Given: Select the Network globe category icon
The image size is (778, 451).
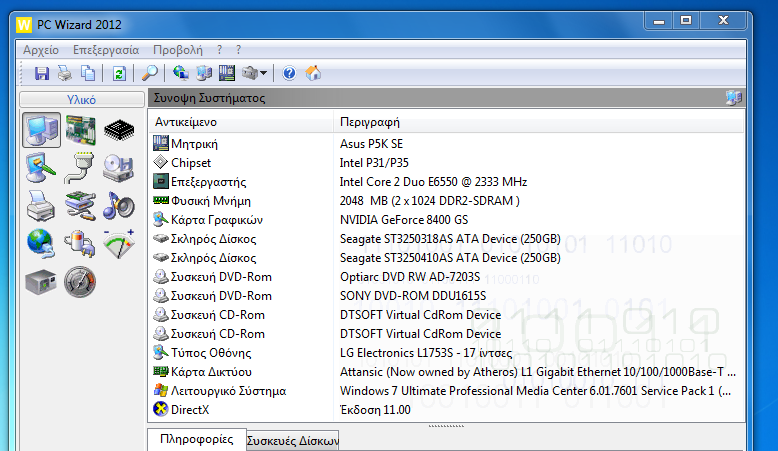Looking at the screenshot, I should point(41,244).
